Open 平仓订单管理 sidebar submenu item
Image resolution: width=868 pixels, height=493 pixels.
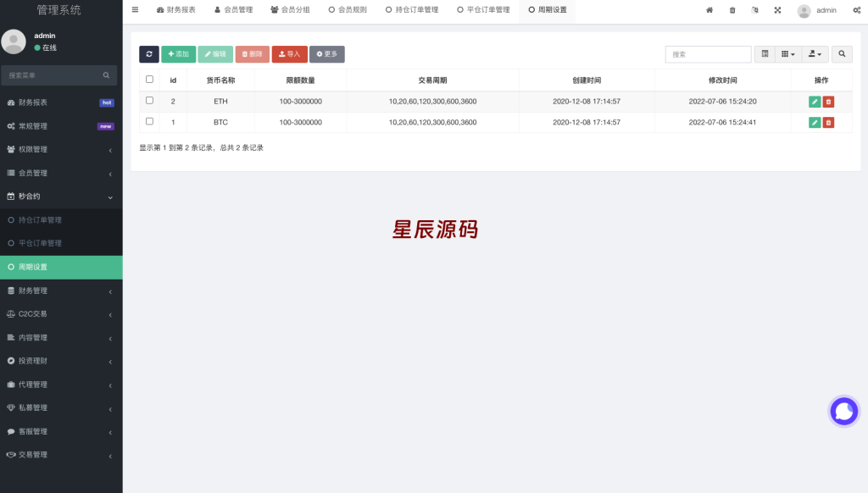(x=61, y=243)
